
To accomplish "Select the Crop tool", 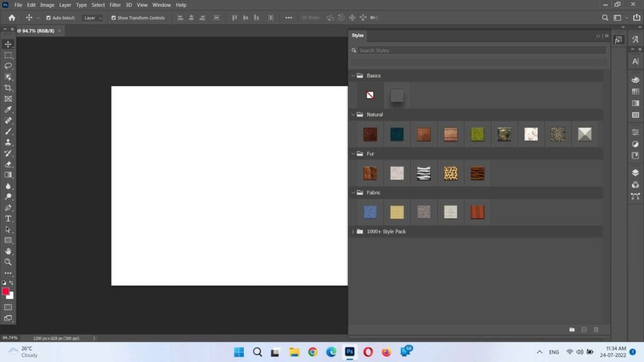I will click(8, 88).
